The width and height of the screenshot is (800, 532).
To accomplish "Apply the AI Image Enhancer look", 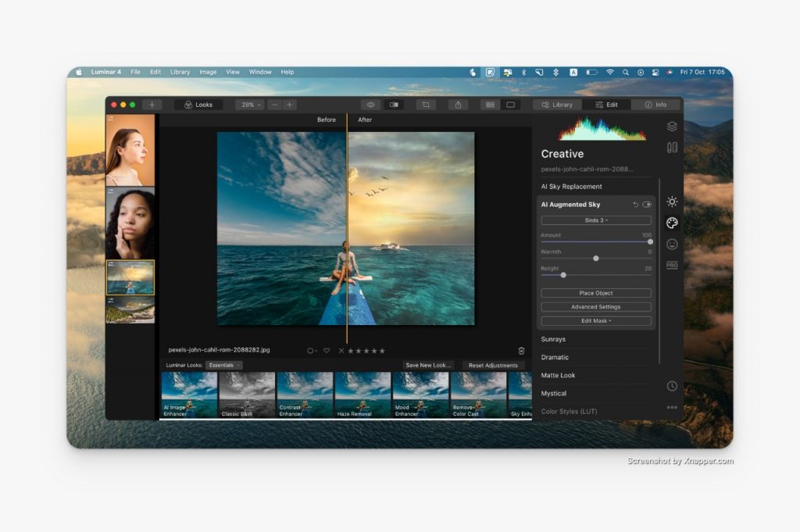I will click(x=189, y=395).
